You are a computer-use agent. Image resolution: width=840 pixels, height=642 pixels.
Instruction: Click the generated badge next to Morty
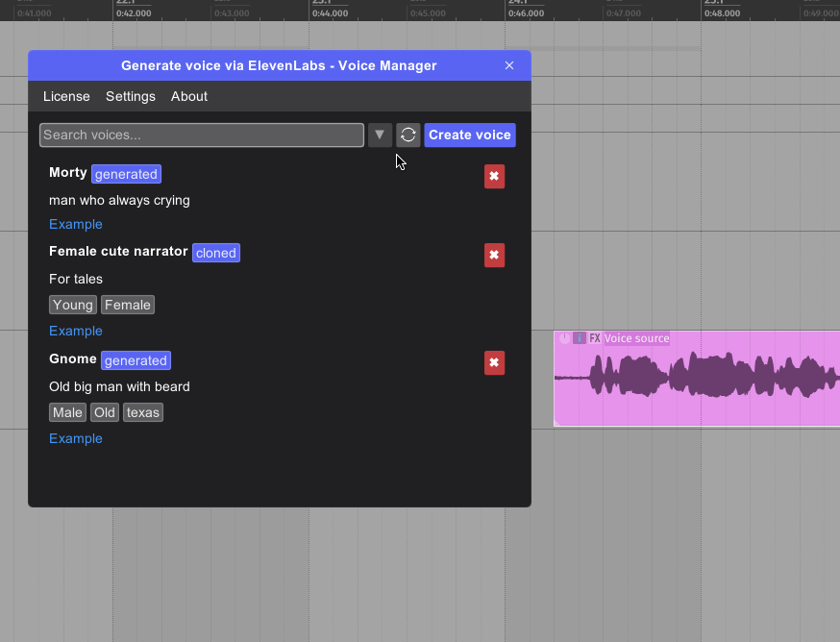pos(126,174)
